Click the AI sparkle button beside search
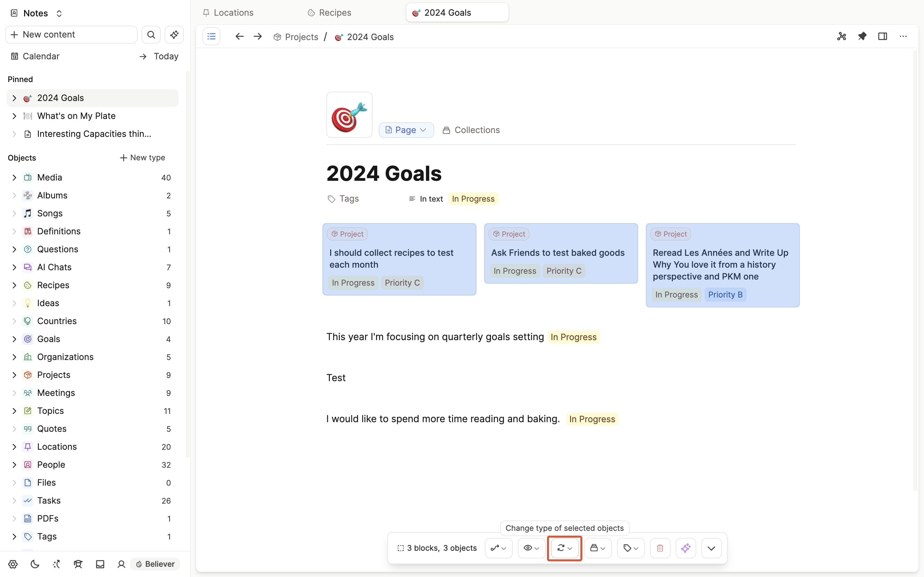 coord(174,35)
